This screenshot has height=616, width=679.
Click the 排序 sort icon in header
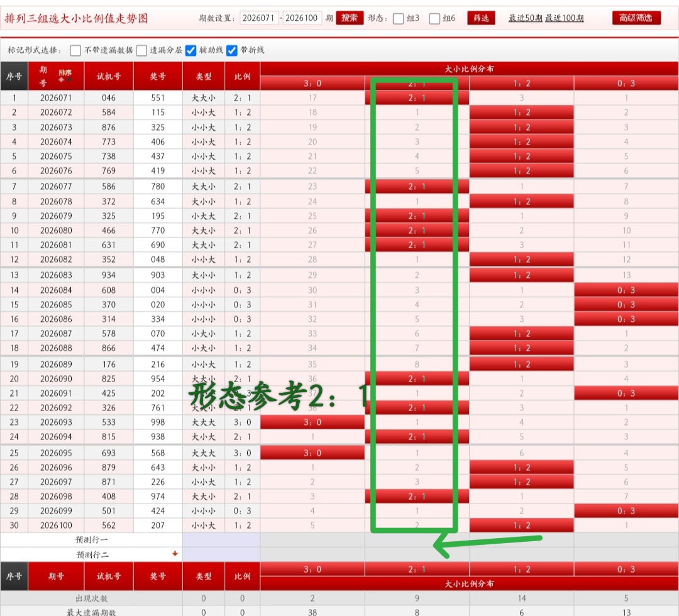point(65,76)
